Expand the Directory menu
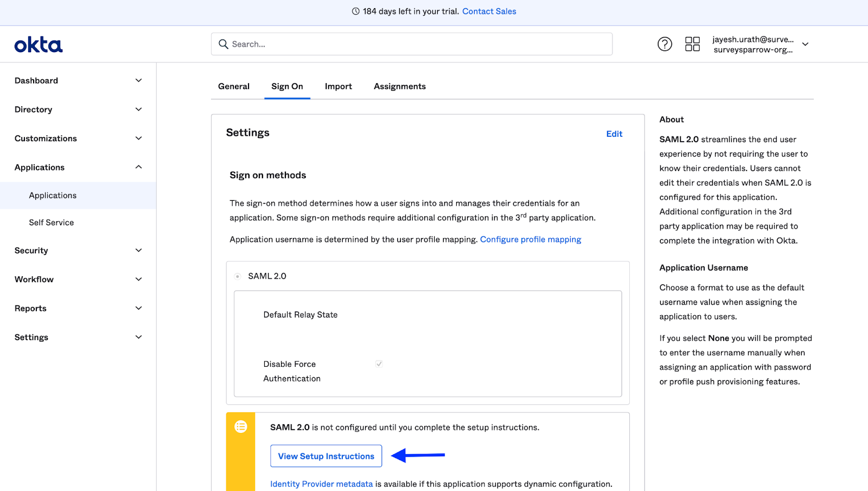The width and height of the screenshot is (868, 491). point(78,110)
